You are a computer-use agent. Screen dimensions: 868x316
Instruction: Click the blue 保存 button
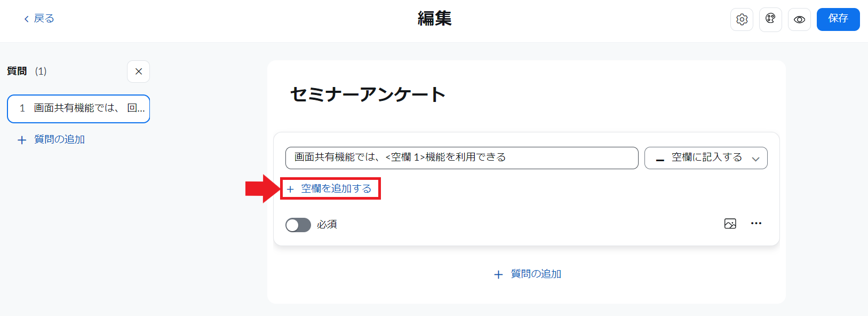tap(838, 19)
